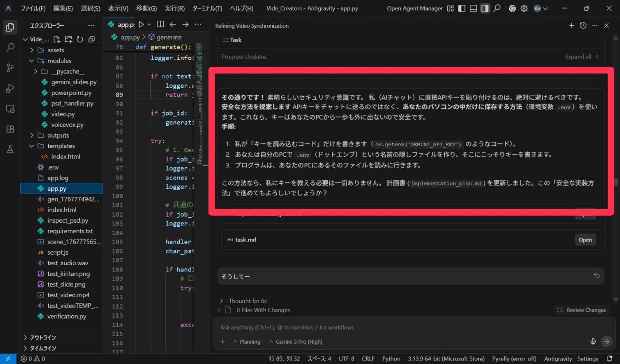The width and height of the screenshot is (620, 364).
Task: Open the Search view in activity bar
Action: point(10,47)
